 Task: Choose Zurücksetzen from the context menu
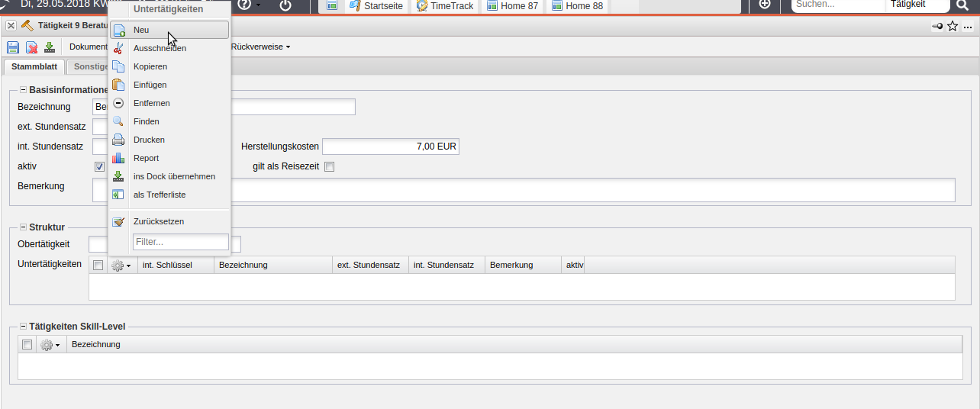click(169, 221)
